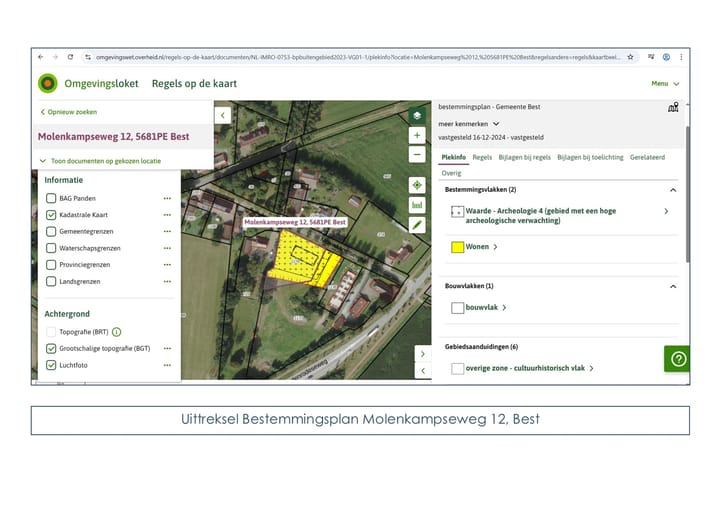Viewport: 720px width, 509px height.
Task: Open the 'Bijlagen bij toelichting' tab
Action: pos(590,157)
